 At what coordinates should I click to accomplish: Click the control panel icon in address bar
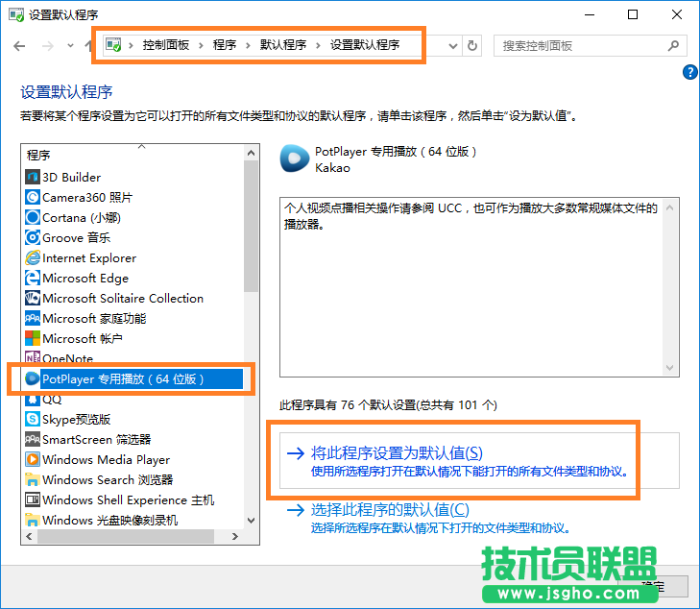coord(113,45)
